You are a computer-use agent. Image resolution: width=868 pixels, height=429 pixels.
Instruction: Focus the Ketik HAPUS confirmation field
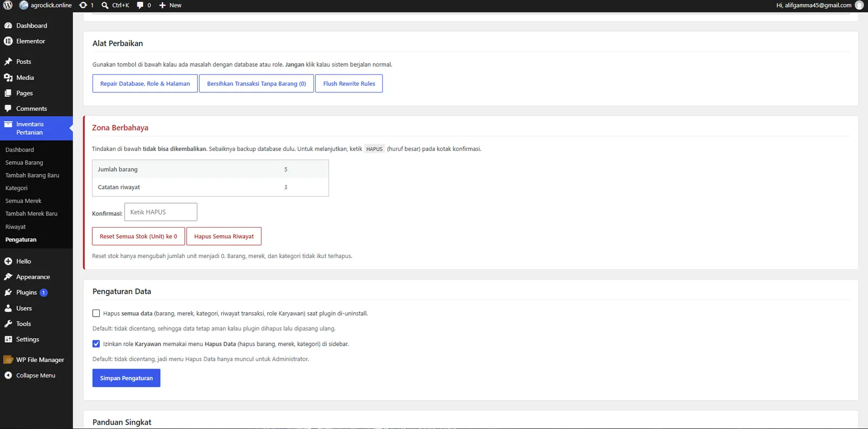[x=161, y=212]
